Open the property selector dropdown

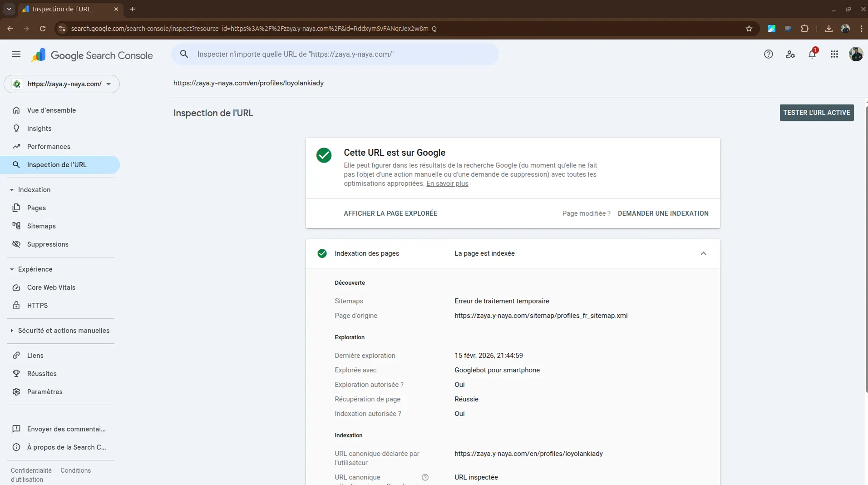[x=62, y=84]
